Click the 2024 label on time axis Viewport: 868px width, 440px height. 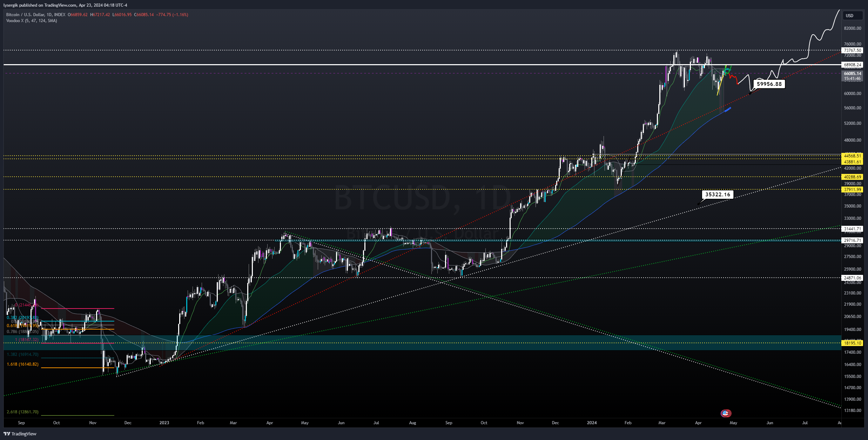[592, 423]
